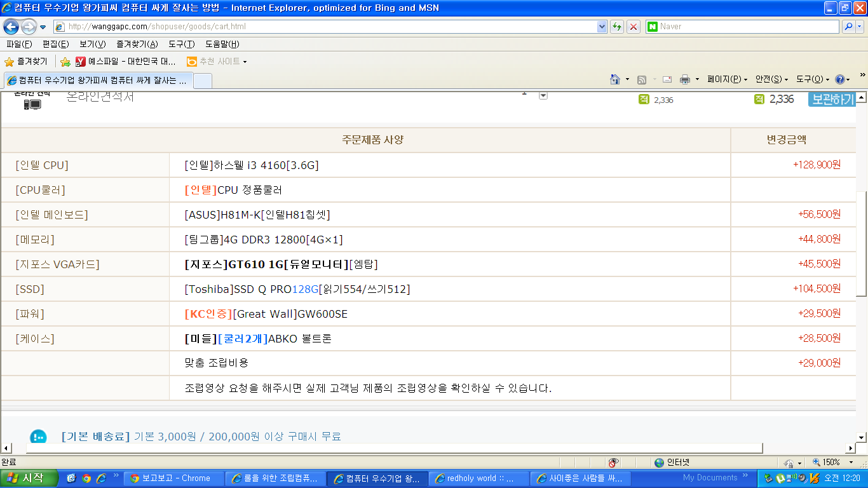Expand the Home button dropdown arrow
The height and width of the screenshot is (488, 868).
pyautogui.click(x=627, y=79)
